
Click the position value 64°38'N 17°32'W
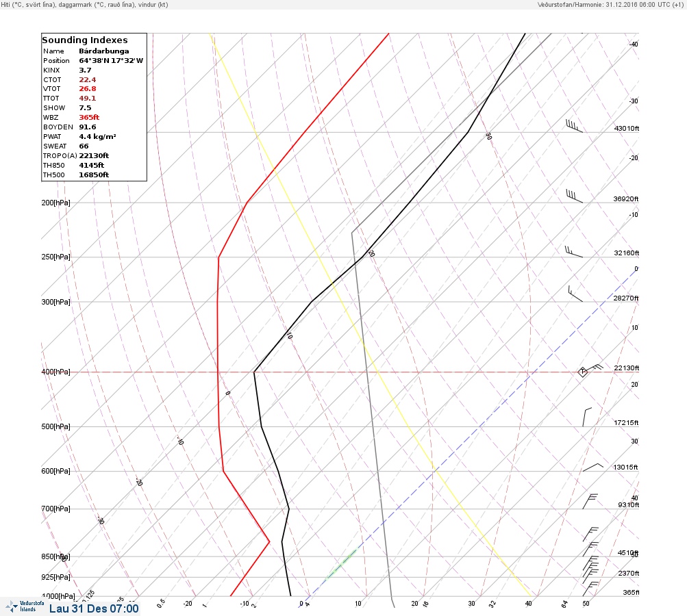tap(111, 60)
